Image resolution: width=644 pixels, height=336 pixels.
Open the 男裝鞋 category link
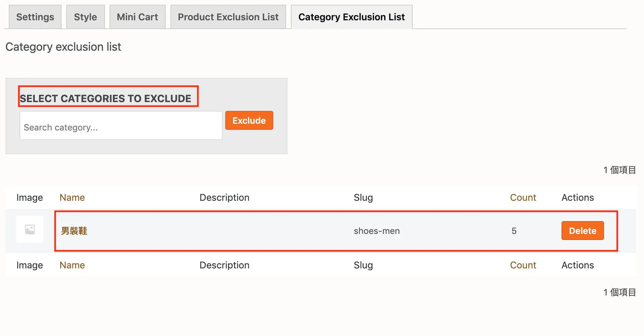pyautogui.click(x=74, y=231)
